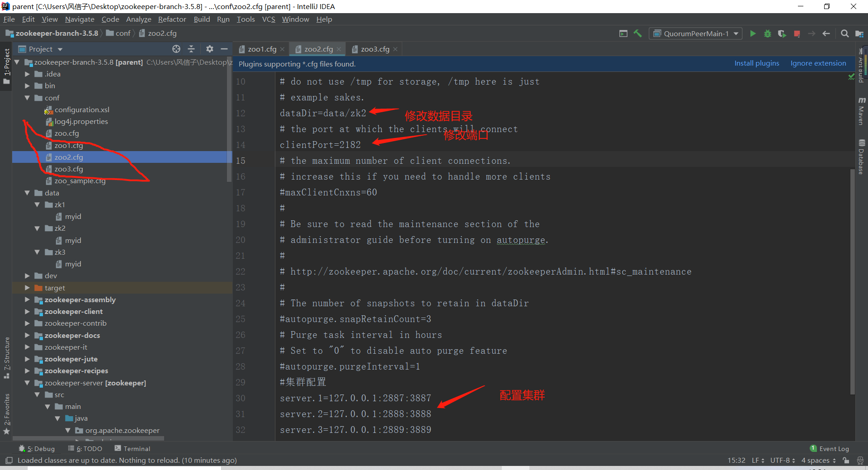868x470 pixels.
Task: Expand the .idea folder
Action: (x=27, y=74)
